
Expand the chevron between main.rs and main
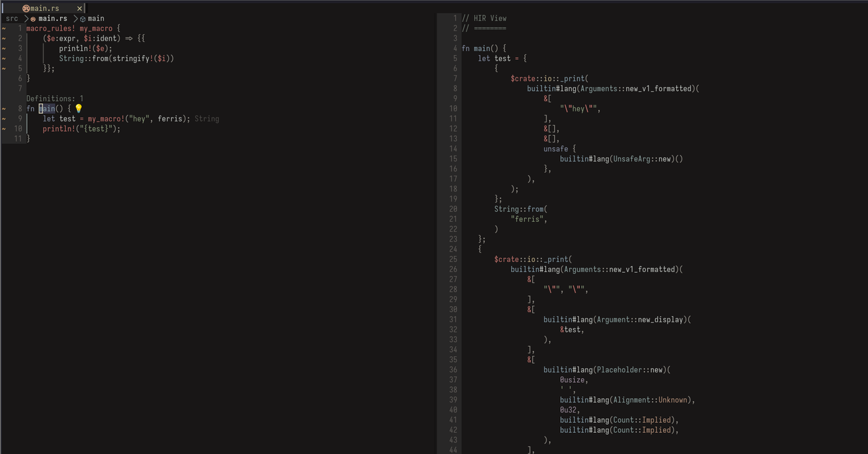75,18
